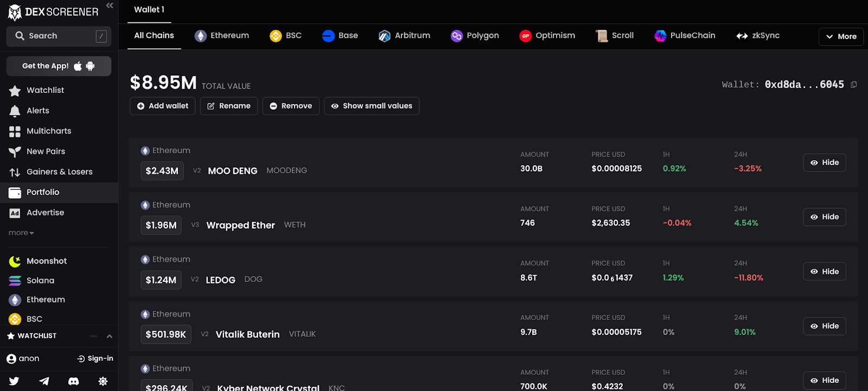
Task: Collapse the sidebar with the double-chevron icon
Action: [110, 5]
